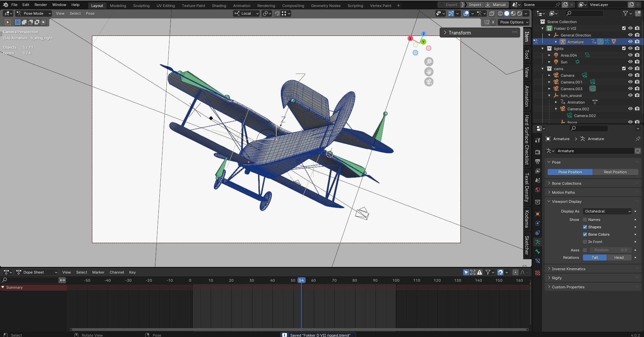Open the Pose Mode dropdown
The image size is (644, 337).
pyautogui.click(x=34, y=13)
